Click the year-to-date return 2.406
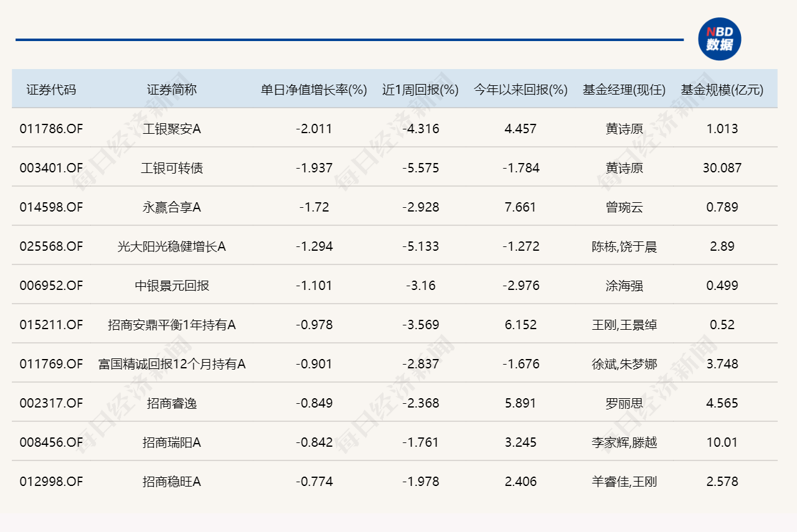The height and width of the screenshot is (532, 797). coord(521,482)
